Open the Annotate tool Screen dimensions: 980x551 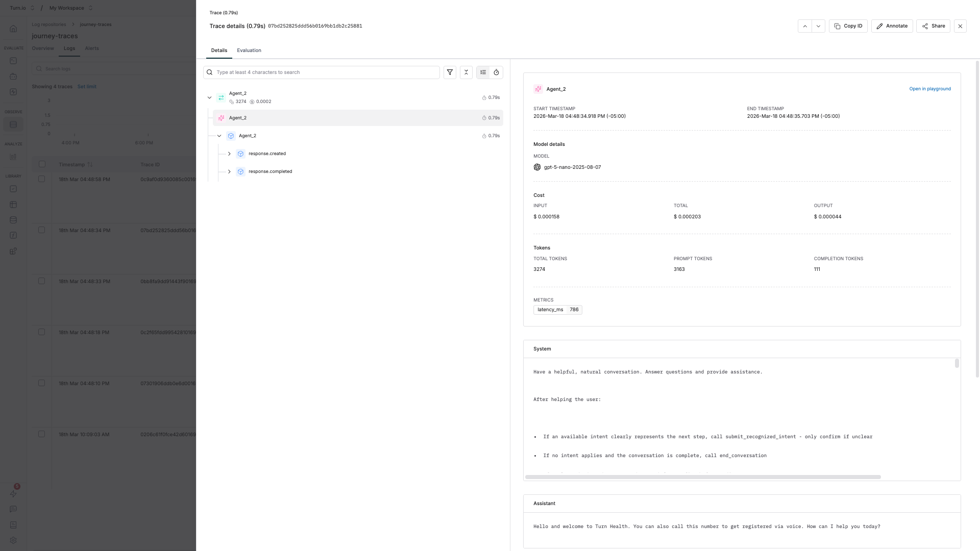[892, 26]
